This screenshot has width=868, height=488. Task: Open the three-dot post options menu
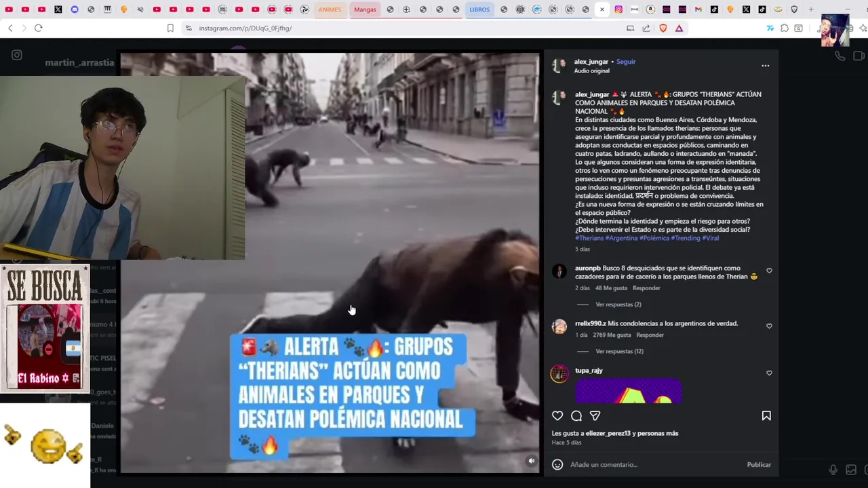765,66
